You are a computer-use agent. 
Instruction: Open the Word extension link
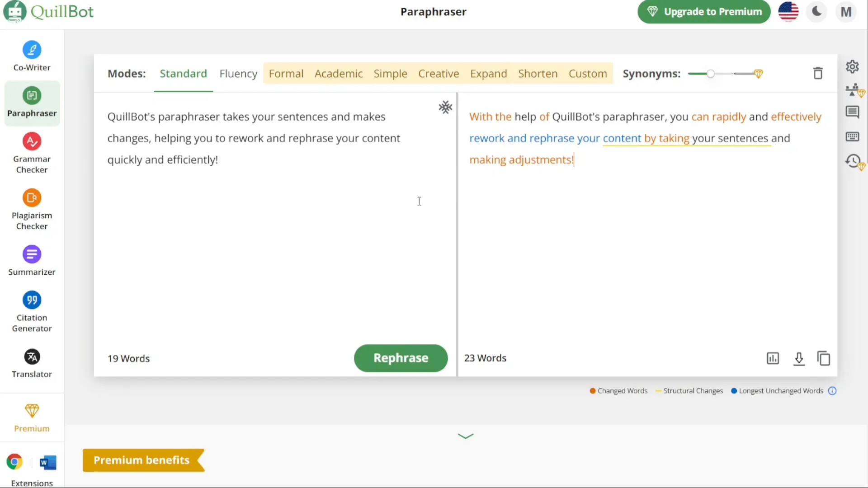48,462
